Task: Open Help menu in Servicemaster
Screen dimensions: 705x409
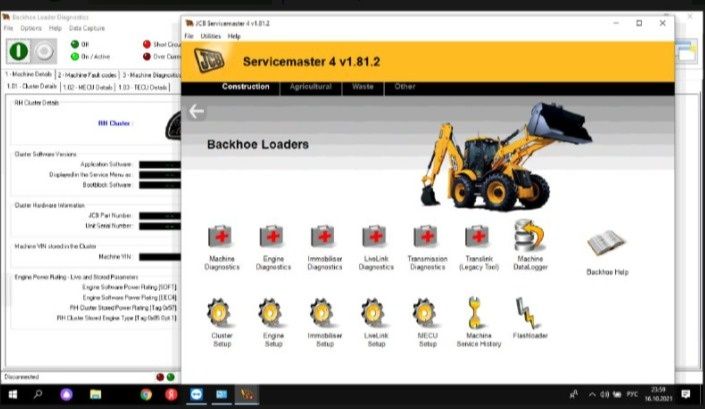Action: click(234, 36)
